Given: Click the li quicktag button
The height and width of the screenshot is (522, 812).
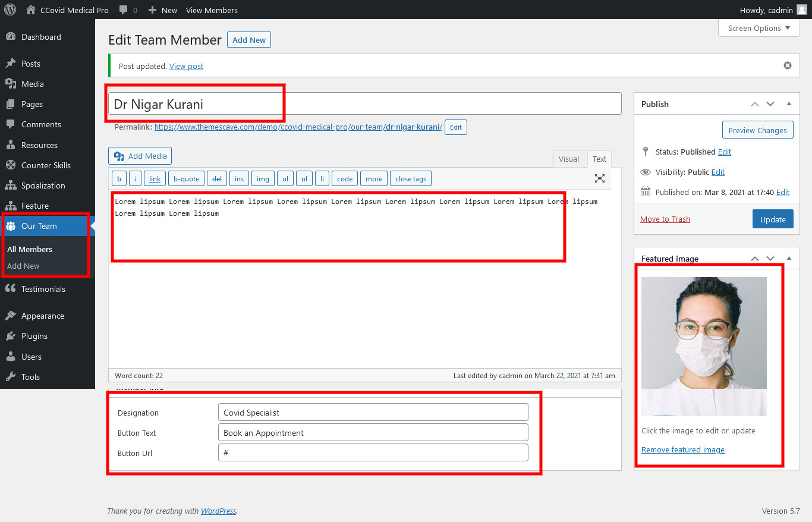Looking at the screenshot, I should (322, 178).
